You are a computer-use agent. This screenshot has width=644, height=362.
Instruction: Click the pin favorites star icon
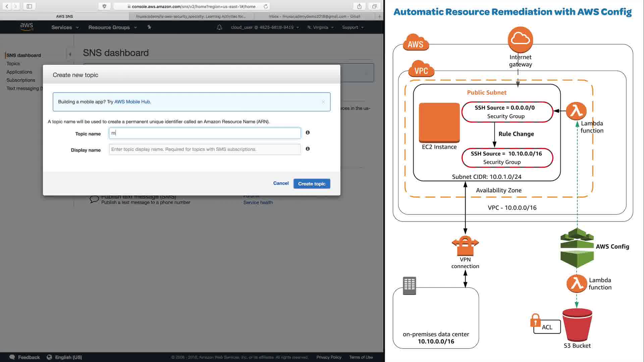click(x=149, y=27)
